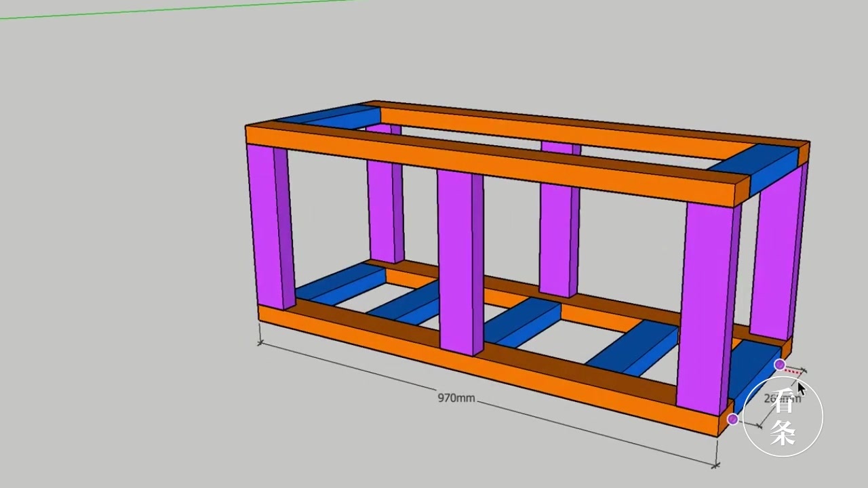The height and width of the screenshot is (488, 868).
Task: Click the purple endpoint marker beside the cursor
Action: (780, 365)
